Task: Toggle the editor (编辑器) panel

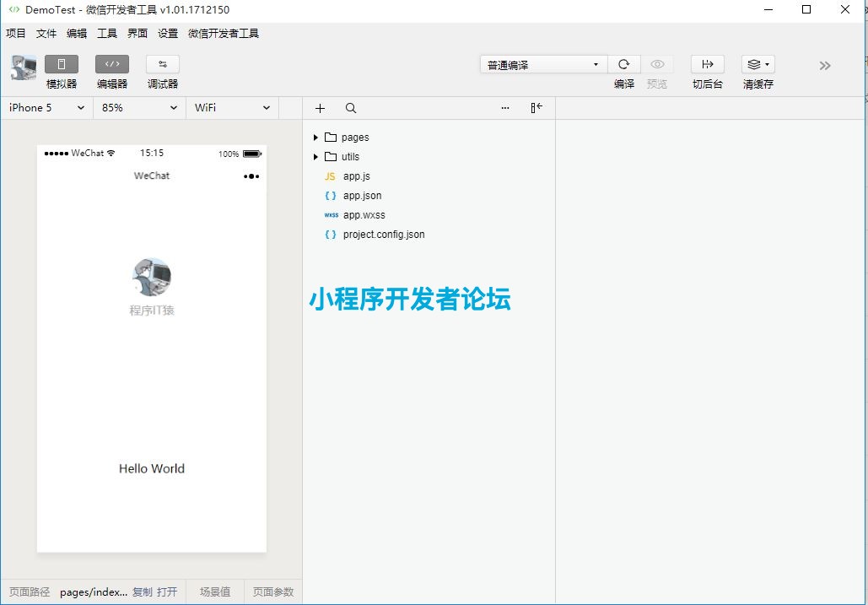Action: pos(111,65)
